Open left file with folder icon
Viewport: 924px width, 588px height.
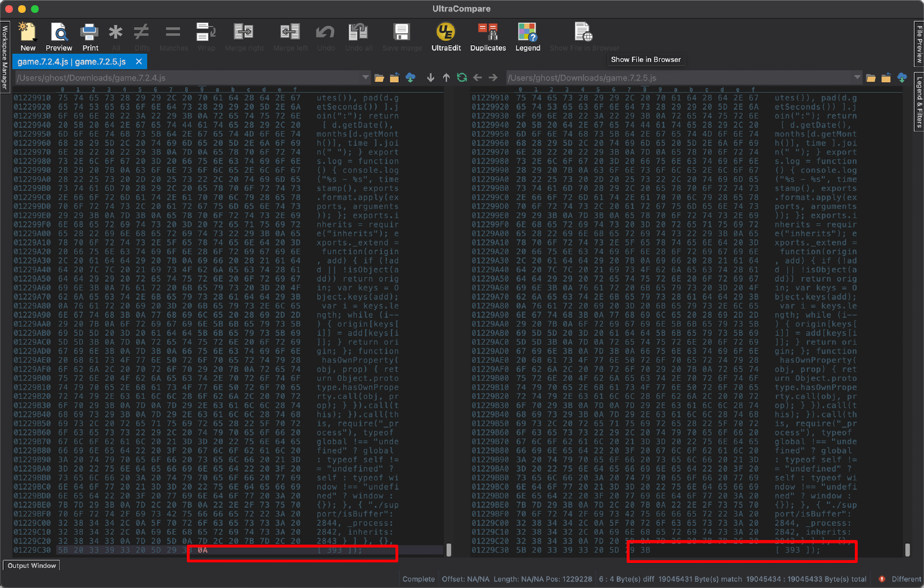point(379,78)
